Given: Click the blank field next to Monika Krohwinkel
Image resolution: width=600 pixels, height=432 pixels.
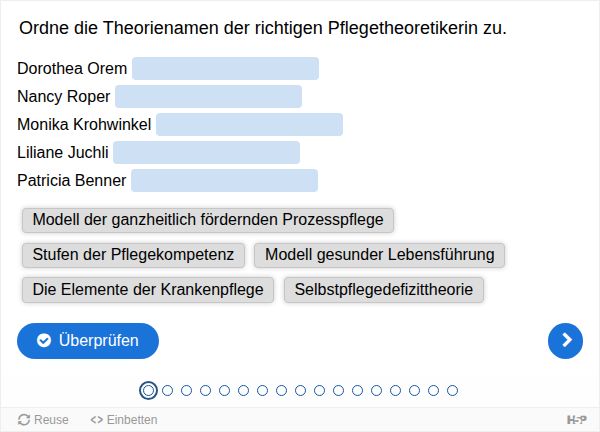Looking at the screenshot, I should [249, 124].
